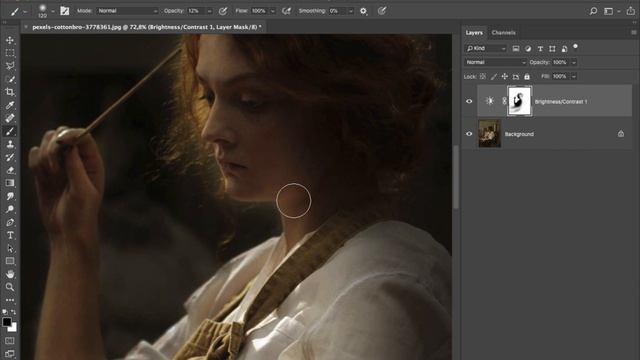Select the Brush tool in the toolbar
Viewport: 640px width, 360px height.
(x=10, y=131)
